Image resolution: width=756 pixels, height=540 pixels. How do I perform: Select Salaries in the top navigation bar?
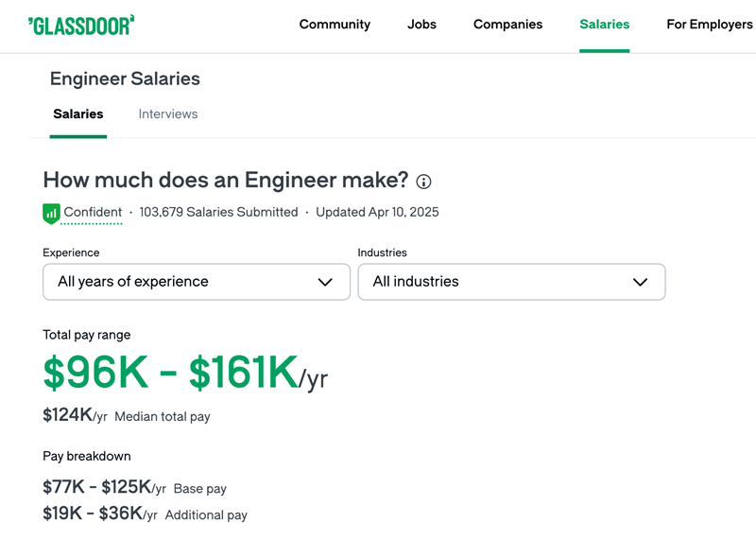pos(604,25)
